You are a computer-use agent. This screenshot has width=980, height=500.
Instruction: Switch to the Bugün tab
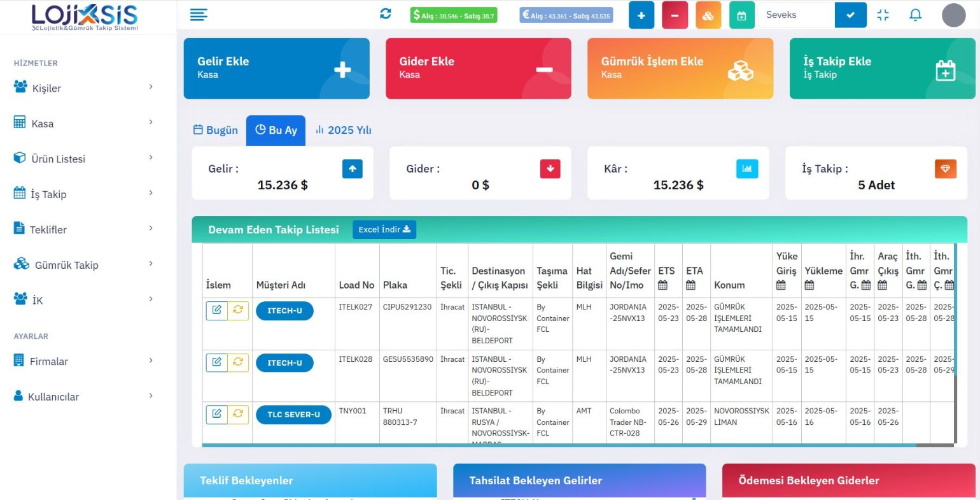tap(216, 130)
